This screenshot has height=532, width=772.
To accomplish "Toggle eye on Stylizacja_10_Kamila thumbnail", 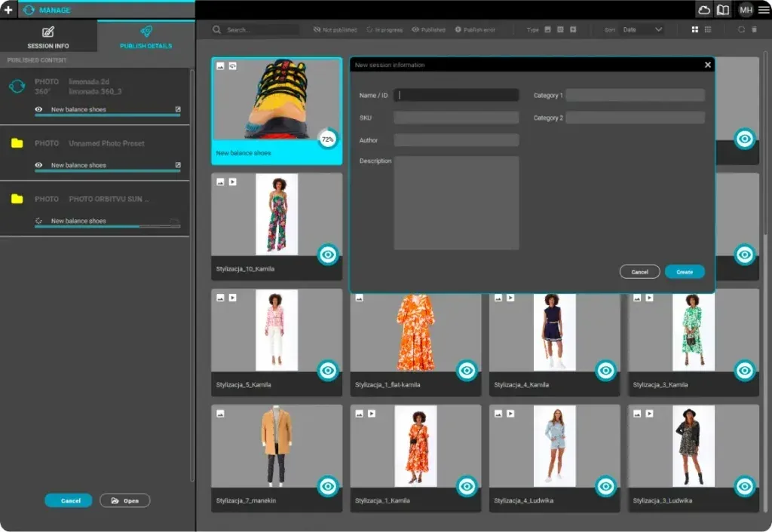I will 327,255.
